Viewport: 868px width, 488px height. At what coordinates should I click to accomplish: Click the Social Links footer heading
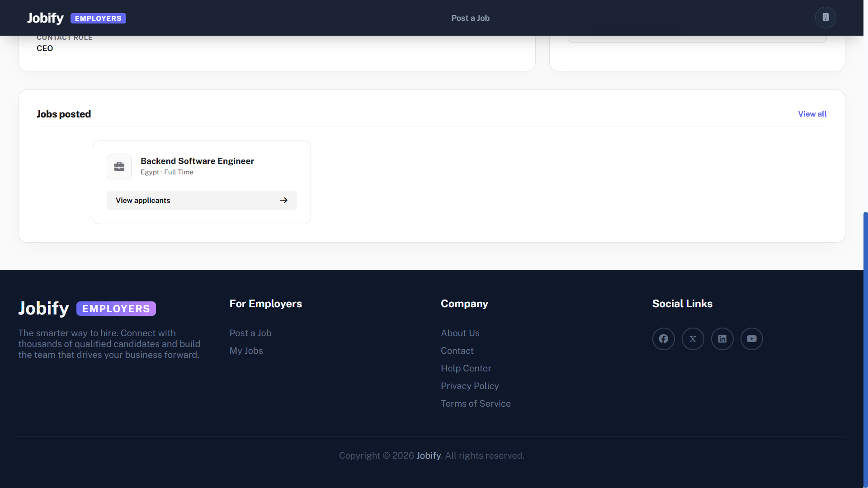[x=682, y=304]
